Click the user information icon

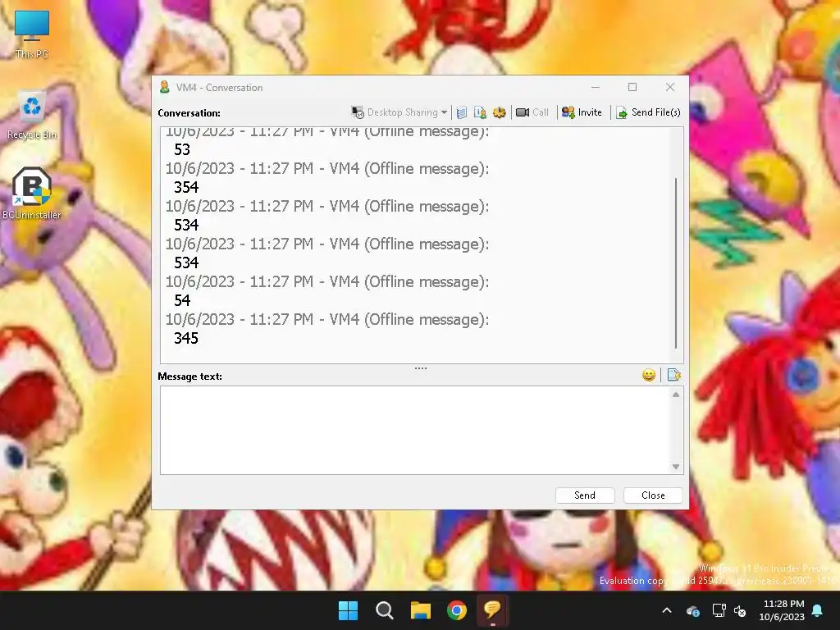click(x=480, y=112)
